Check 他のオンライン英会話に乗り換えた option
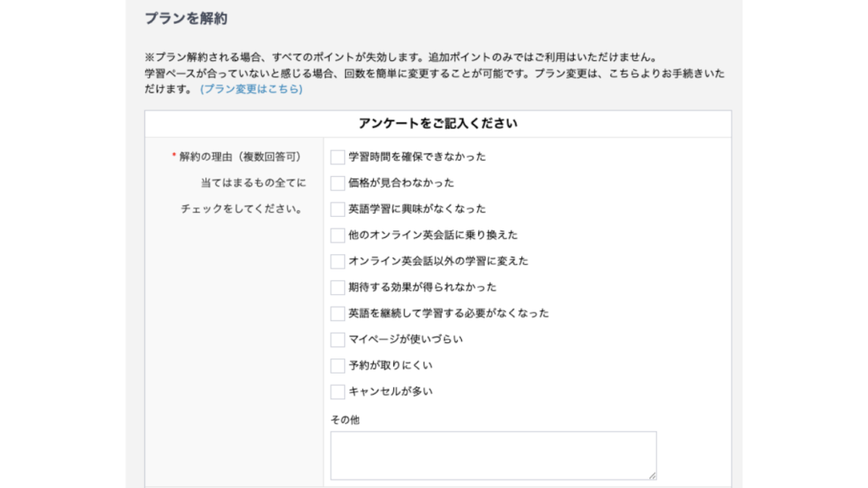 coord(337,236)
